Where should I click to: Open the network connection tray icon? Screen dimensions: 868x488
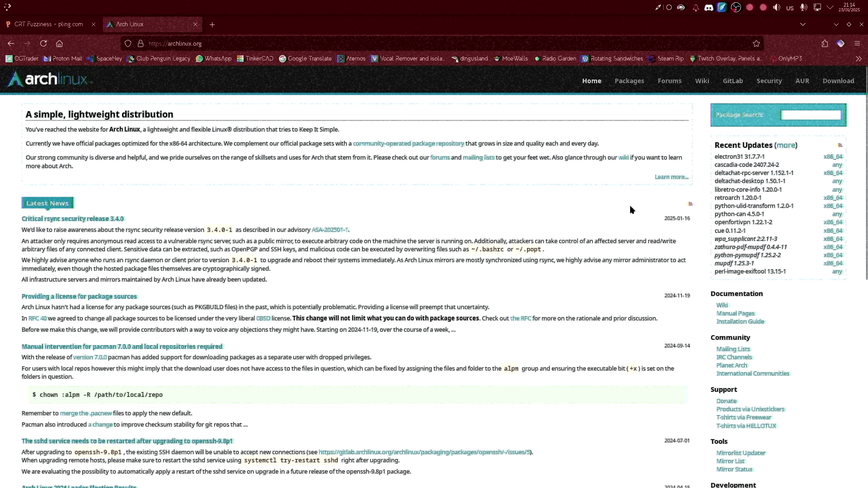817,8
